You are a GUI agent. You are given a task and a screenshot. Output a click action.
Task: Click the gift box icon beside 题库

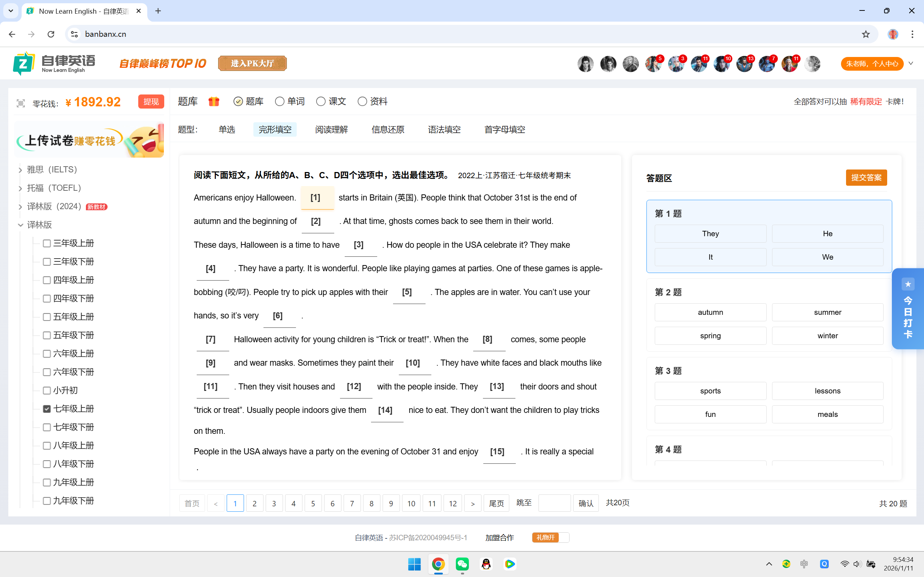point(214,101)
